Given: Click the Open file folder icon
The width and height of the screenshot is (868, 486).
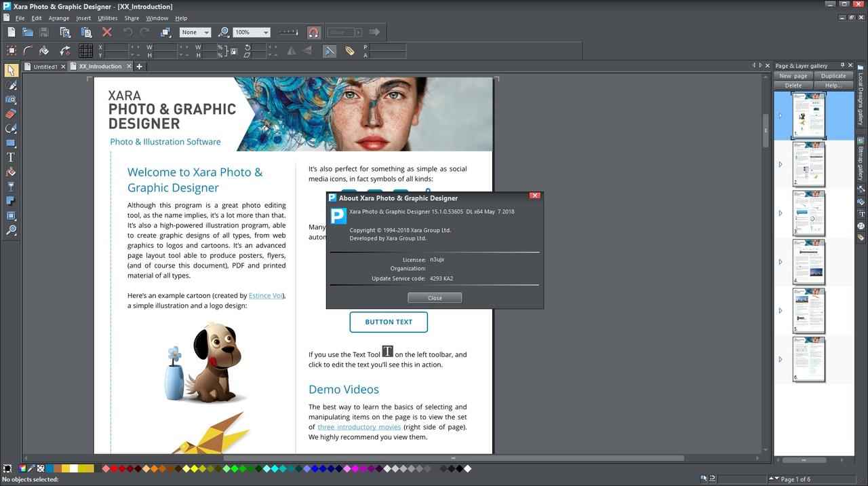Looking at the screenshot, I should coord(28,32).
